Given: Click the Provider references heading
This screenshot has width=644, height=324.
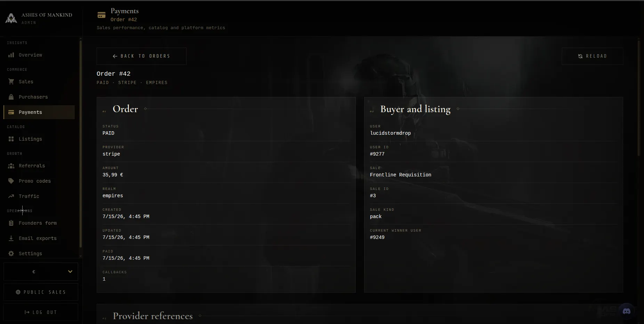Looking at the screenshot, I should [153, 316].
